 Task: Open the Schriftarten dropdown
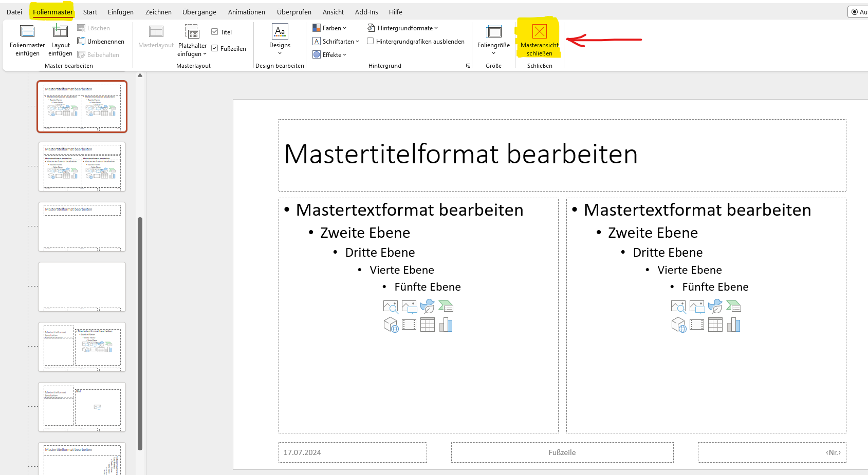coord(336,42)
